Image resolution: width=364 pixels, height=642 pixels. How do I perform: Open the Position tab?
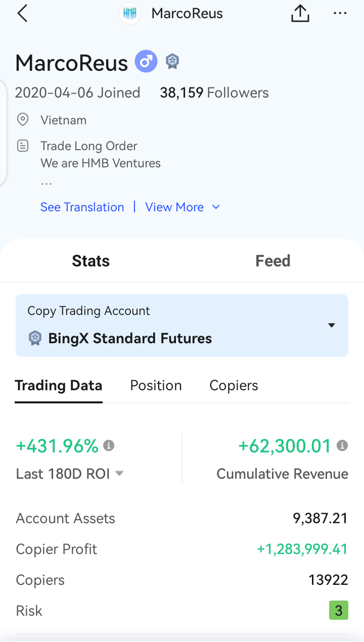[x=156, y=386]
